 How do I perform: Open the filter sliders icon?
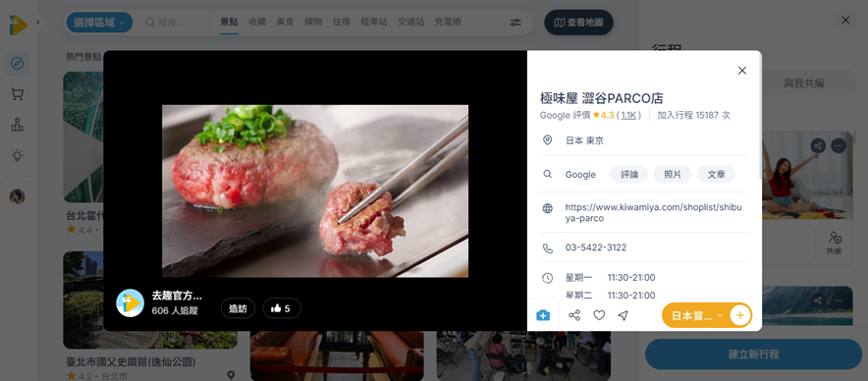pos(515,23)
